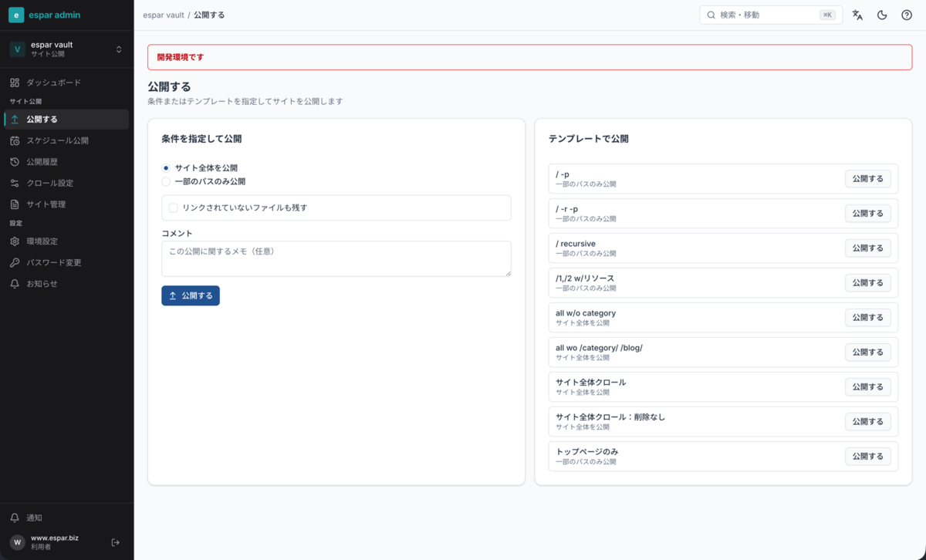Publish the 'all w/o category' template

868,318
